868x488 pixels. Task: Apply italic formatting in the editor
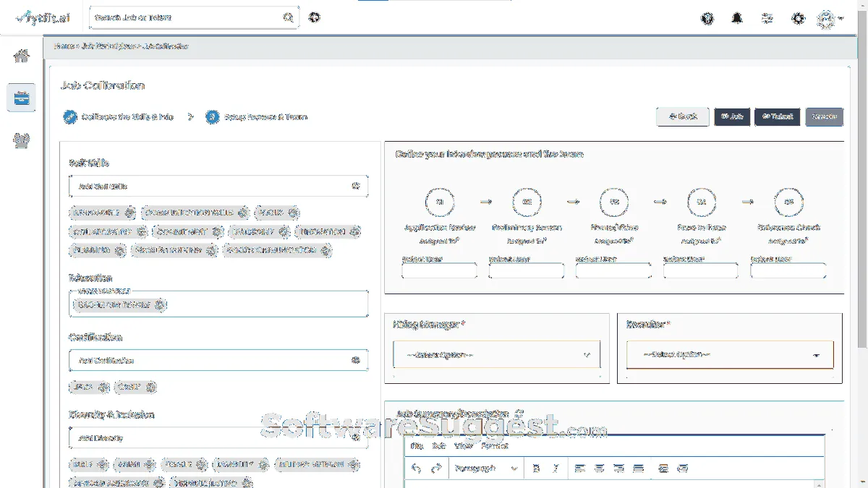tap(556, 468)
